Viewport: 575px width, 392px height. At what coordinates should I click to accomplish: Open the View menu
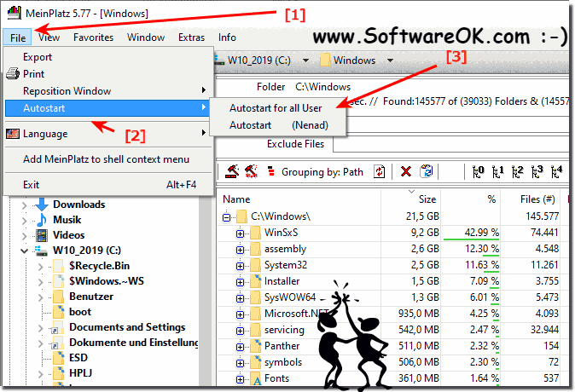[49, 37]
